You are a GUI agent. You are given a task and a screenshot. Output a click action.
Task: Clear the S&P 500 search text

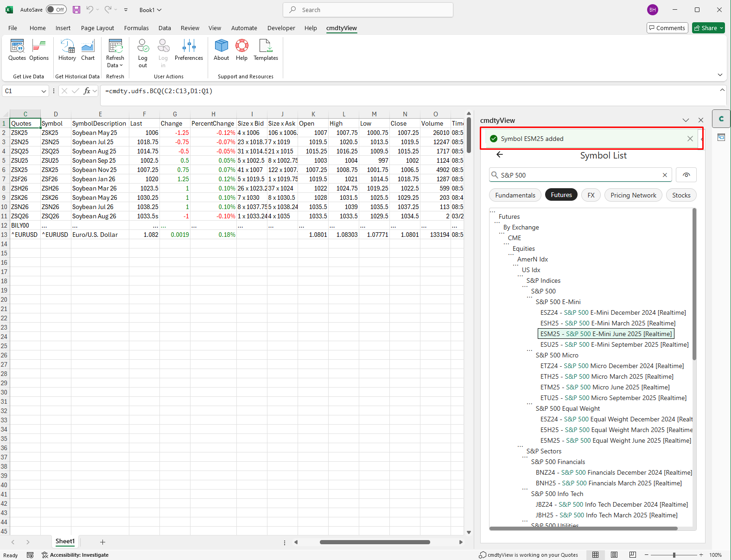coord(665,175)
